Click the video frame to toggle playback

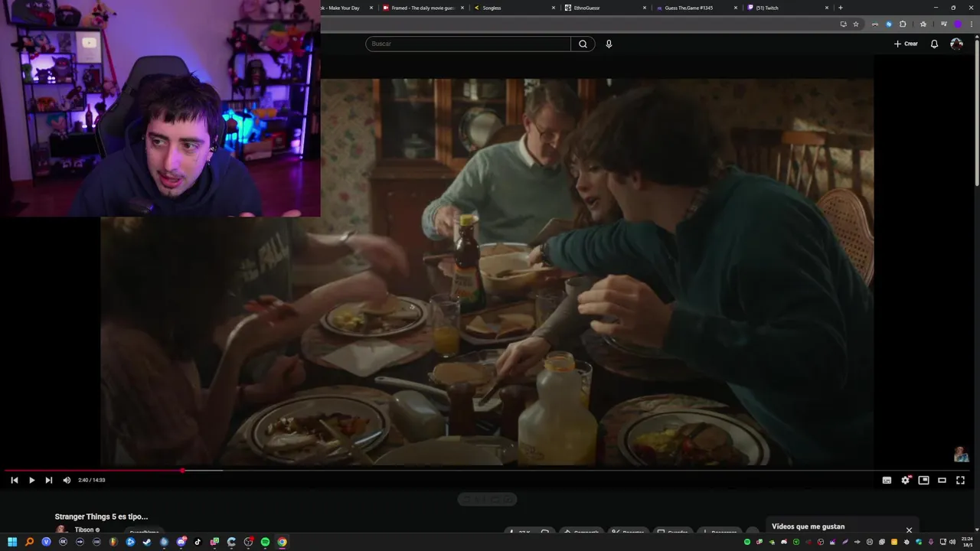click(x=487, y=272)
